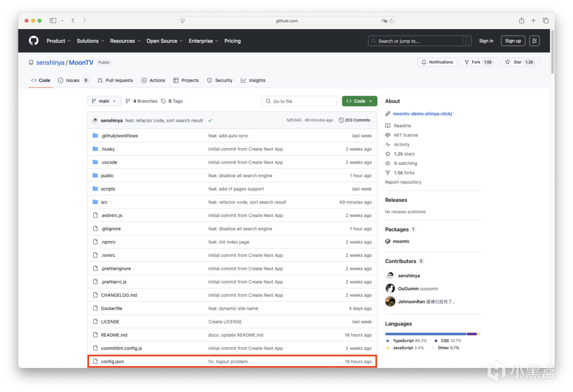Click the purple CSS language bar segment

click(x=472, y=334)
